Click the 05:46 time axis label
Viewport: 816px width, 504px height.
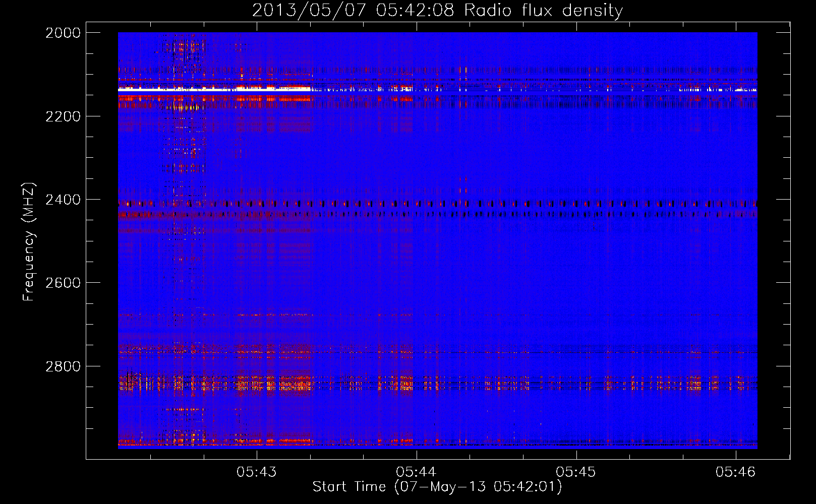pyautogui.click(x=736, y=472)
